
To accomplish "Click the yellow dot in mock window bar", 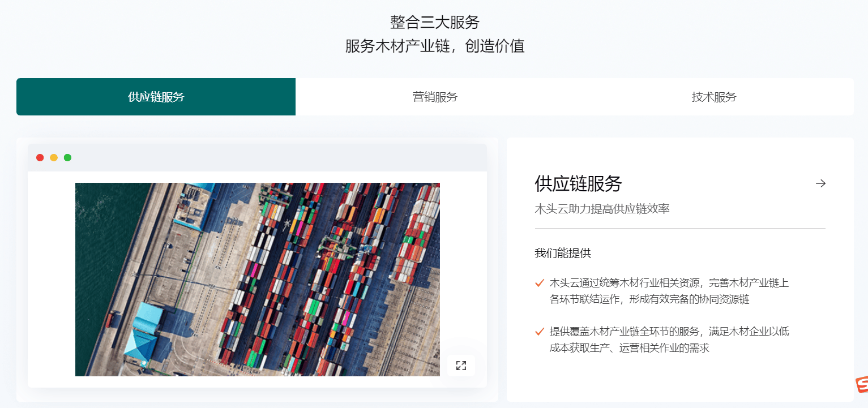I will [x=54, y=157].
